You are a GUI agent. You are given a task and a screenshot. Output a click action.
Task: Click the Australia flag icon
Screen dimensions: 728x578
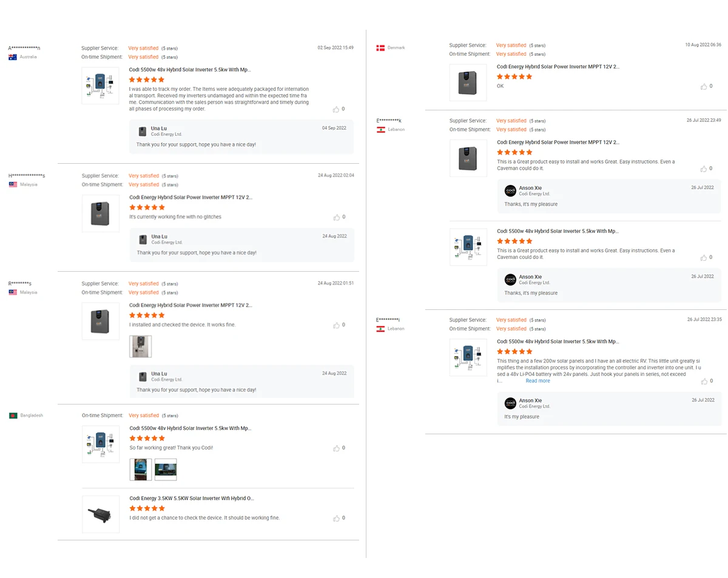[12, 57]
